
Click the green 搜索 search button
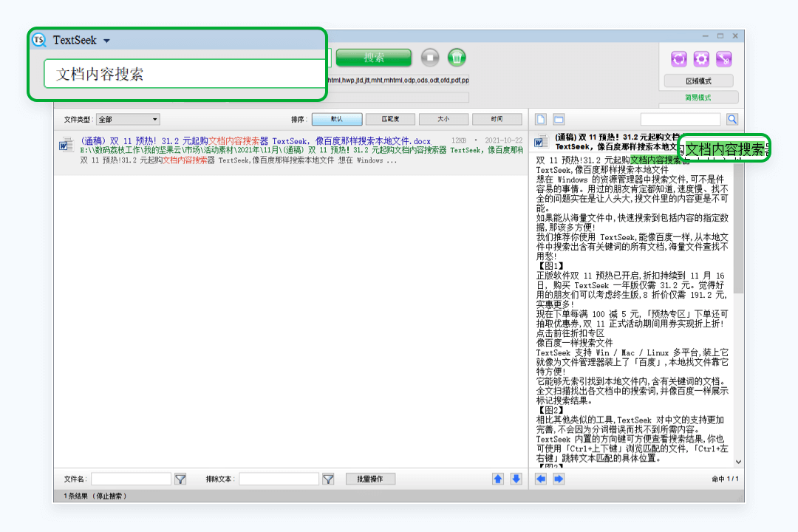[374, 58]
